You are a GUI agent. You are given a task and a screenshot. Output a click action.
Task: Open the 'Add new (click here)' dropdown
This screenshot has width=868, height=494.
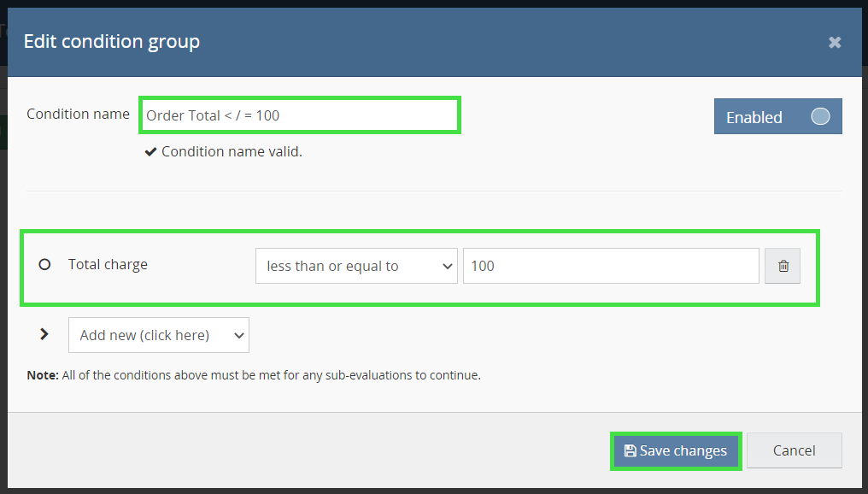[158, 335]
